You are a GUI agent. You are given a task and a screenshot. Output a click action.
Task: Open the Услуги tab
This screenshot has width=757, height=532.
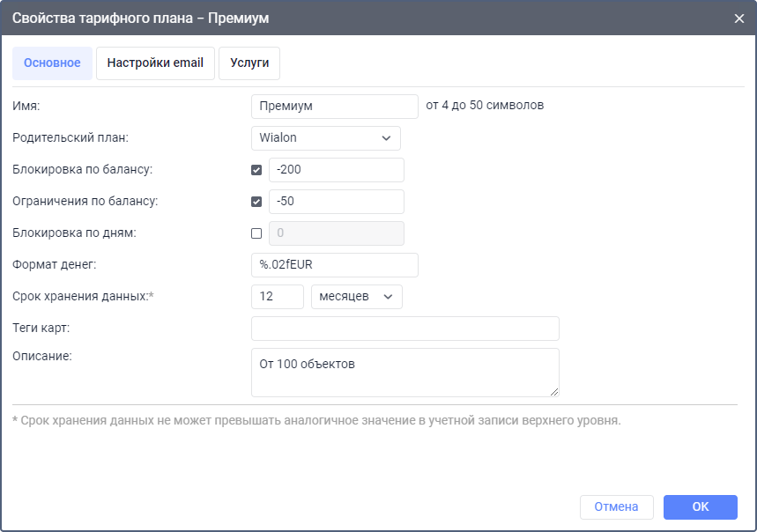click(249, 63)
